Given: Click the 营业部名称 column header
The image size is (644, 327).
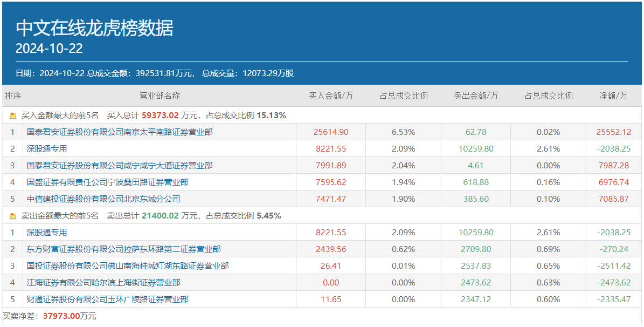Looking at the screenshot, I should coord(160,96).
